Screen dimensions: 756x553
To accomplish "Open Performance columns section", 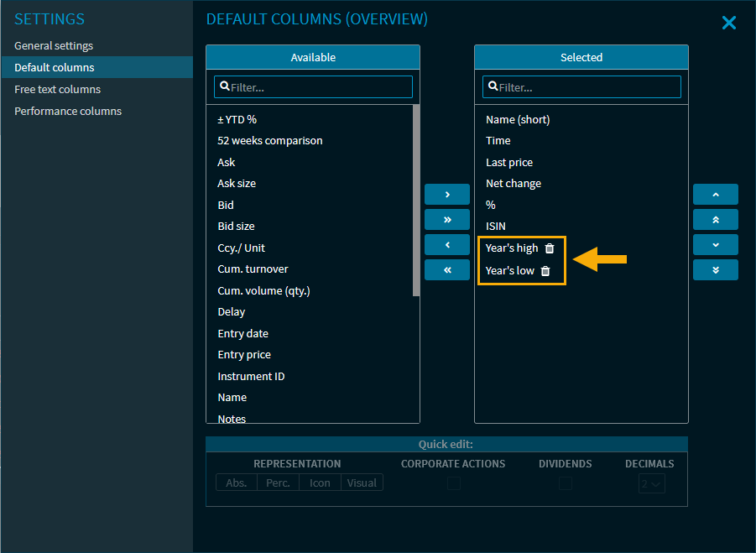I will click(68, 111).
